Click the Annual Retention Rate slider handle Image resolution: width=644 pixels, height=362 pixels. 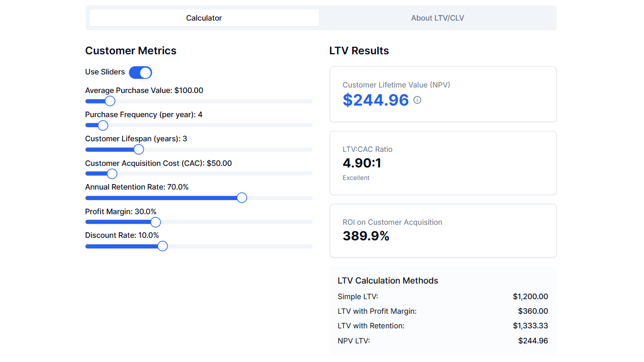pos(242,198)
